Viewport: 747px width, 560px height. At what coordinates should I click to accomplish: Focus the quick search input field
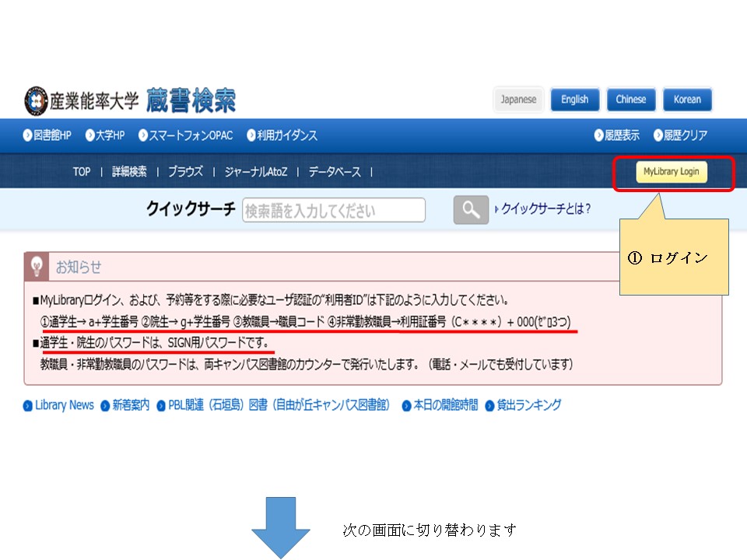coord(334,210)
